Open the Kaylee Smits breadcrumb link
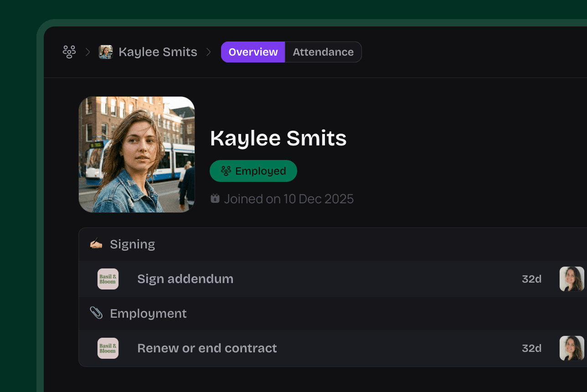The width and height of the screenshot is (587, 392). [158, 52]
